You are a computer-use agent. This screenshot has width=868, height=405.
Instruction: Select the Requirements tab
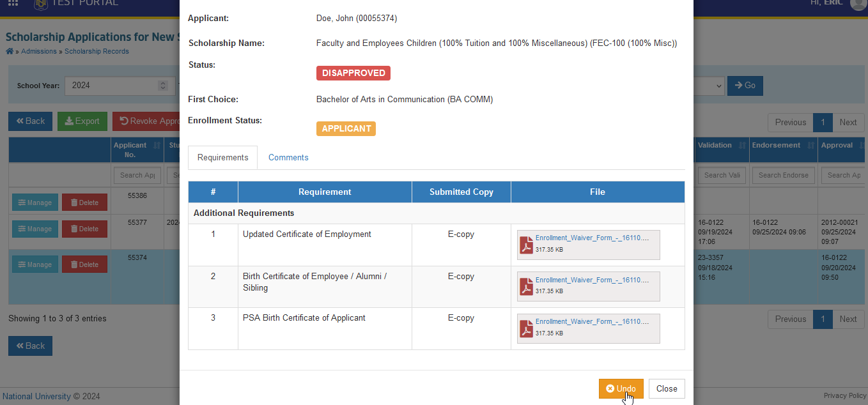tap(222, 157)
